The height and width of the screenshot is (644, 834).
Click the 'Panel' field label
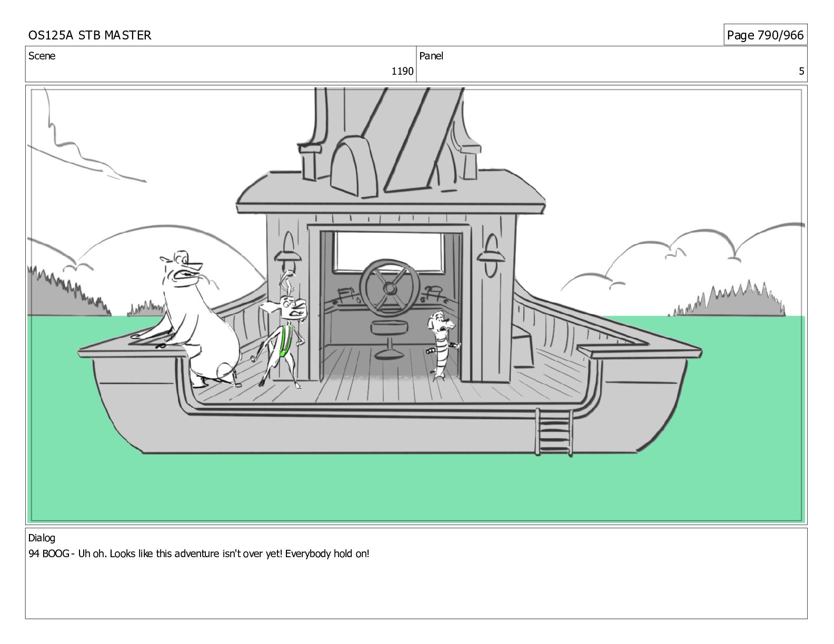click(x=431, y=56)
